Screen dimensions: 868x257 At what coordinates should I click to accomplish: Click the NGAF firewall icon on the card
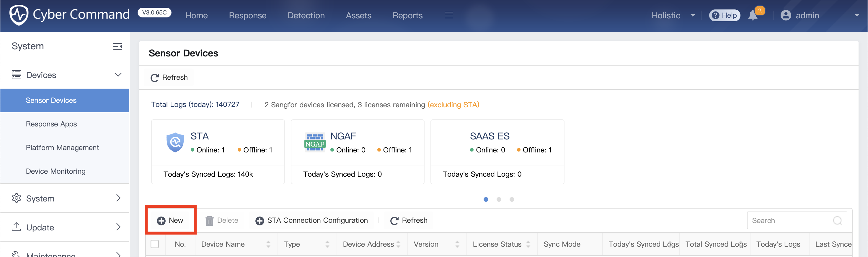(x=315, y=142)
